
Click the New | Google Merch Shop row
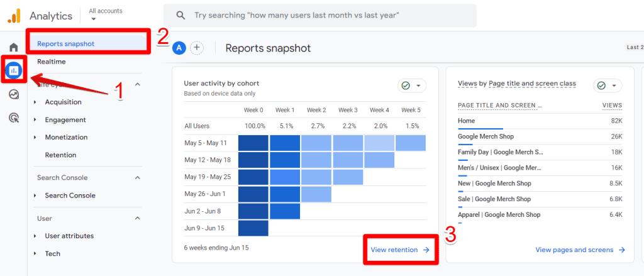coord(540,183)
